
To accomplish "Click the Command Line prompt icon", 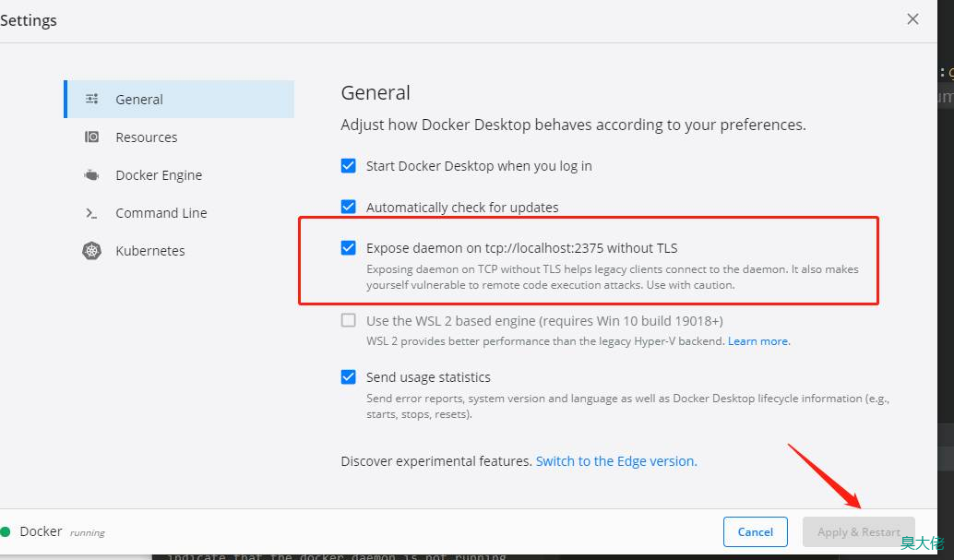I will coord(91,213).
